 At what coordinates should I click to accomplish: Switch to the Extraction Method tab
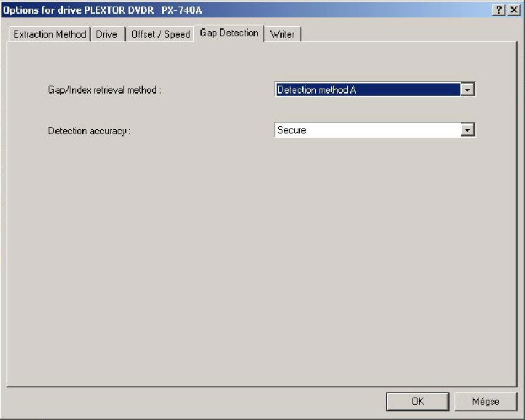(50, 34)
